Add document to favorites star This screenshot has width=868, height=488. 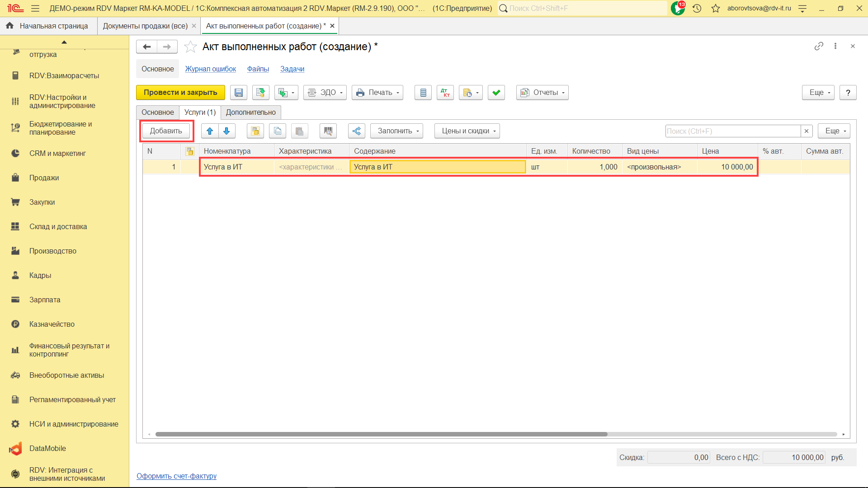[190, 47]
